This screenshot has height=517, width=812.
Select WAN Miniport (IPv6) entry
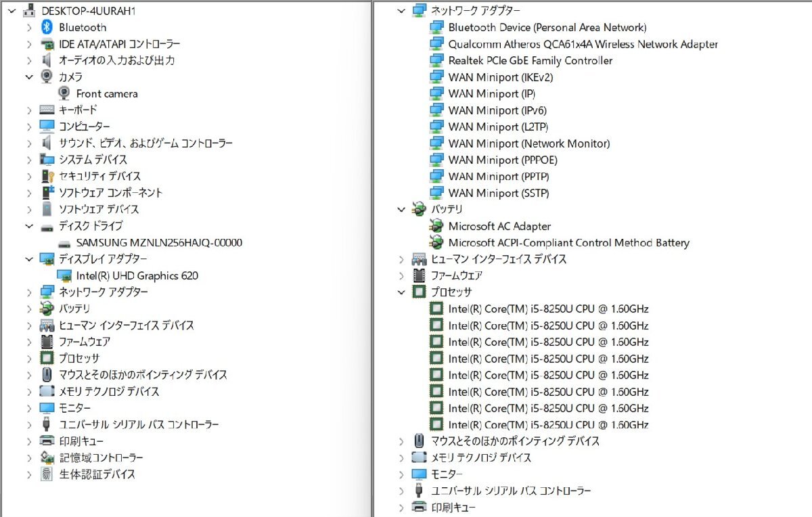pyautogui.click(x=497, y=110)
